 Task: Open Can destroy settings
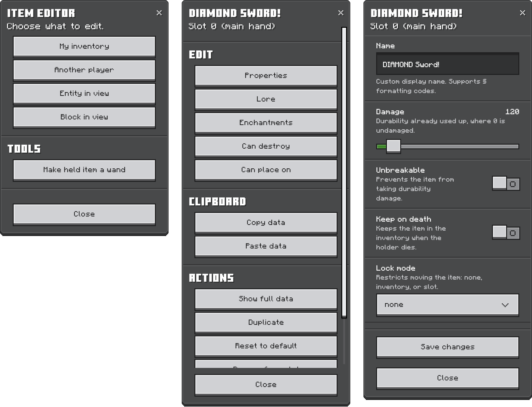pos(266,146)
